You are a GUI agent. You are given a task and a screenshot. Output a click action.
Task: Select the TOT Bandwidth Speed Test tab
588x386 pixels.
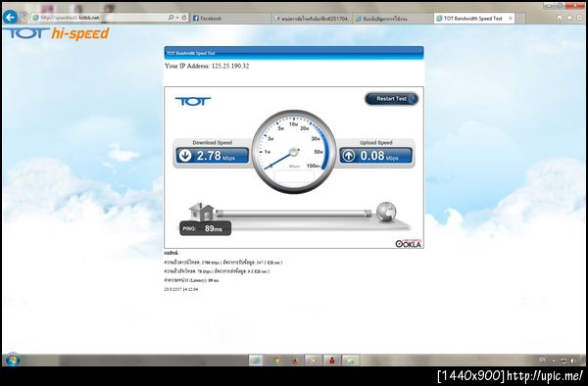coord(473,18)
